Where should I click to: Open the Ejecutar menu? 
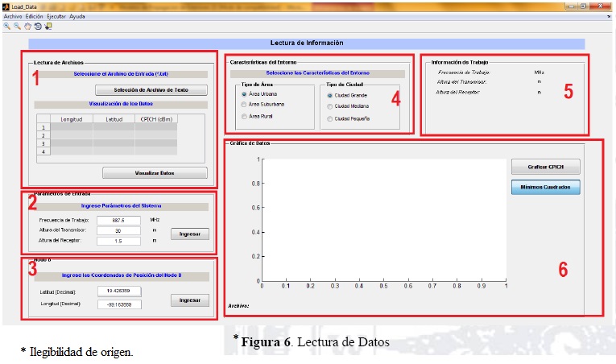tap(57, 16)
